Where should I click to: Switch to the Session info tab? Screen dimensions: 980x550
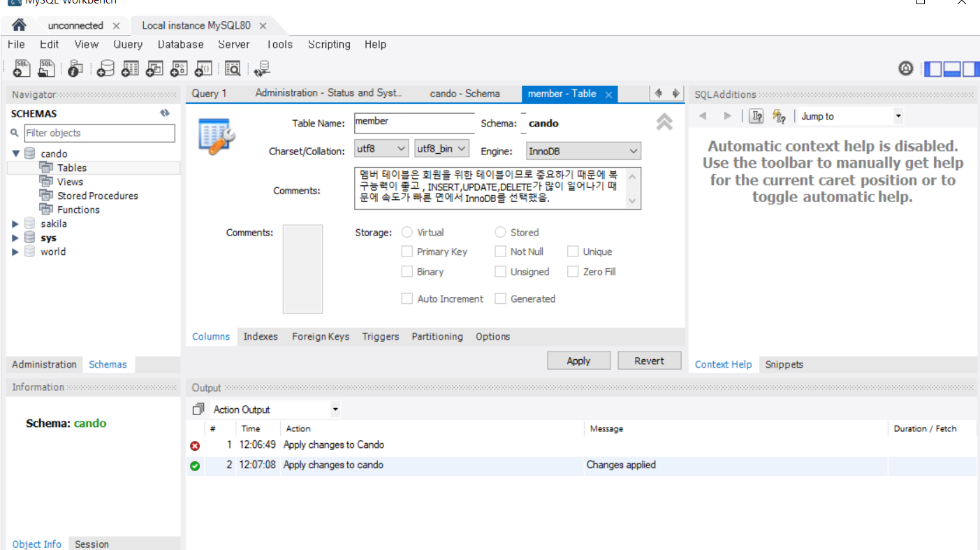click(x=92, y=544)
